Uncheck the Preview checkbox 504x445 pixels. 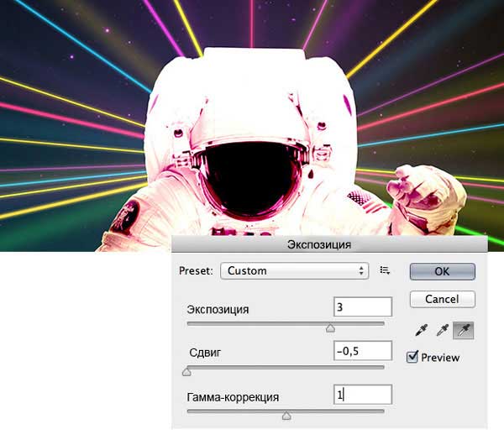tap(412, 357)
